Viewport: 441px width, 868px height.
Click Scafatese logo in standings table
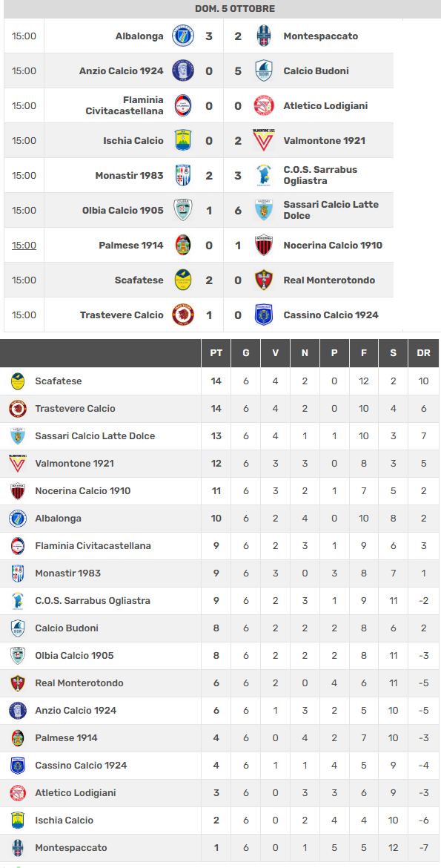tap(18, 381)
